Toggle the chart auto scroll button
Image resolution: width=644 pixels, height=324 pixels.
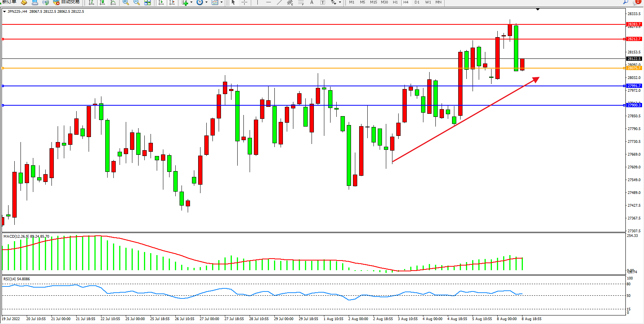pos(161,2)
